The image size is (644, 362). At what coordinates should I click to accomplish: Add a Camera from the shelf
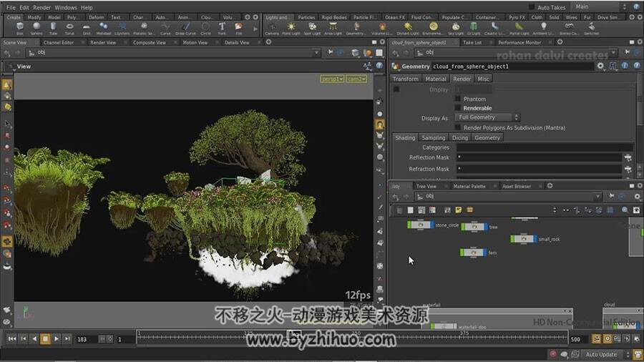point(271,29)
